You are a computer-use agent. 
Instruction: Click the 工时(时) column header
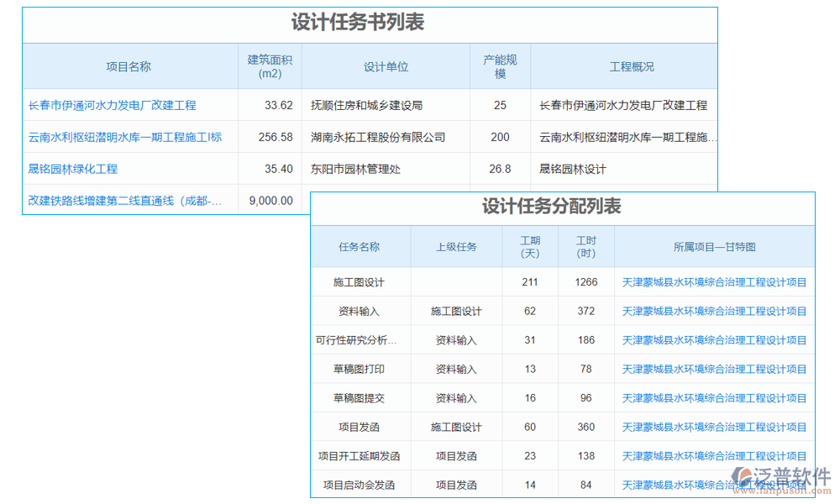(585, 247)
